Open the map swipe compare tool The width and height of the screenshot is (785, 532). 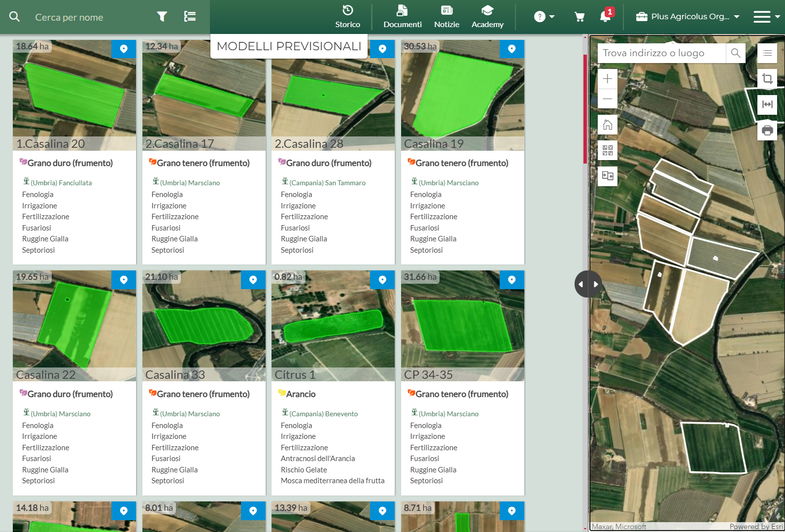click(x=608, y=176)
